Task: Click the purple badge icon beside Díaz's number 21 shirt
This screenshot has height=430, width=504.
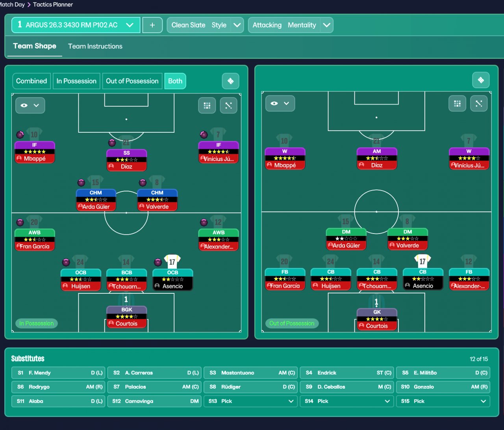Action: click(112, 143)
